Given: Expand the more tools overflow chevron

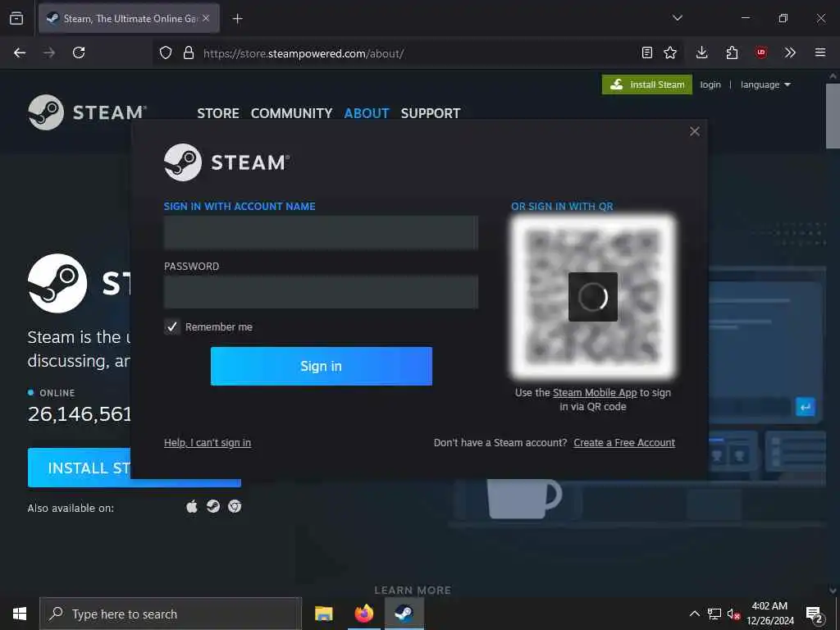Looking at the screenshot, I should pyautogui.click(x=790, y=52).
